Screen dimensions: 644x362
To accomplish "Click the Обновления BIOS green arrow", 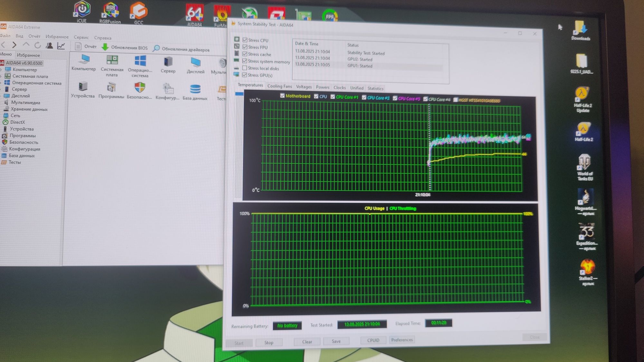I will tap(105, 47).
